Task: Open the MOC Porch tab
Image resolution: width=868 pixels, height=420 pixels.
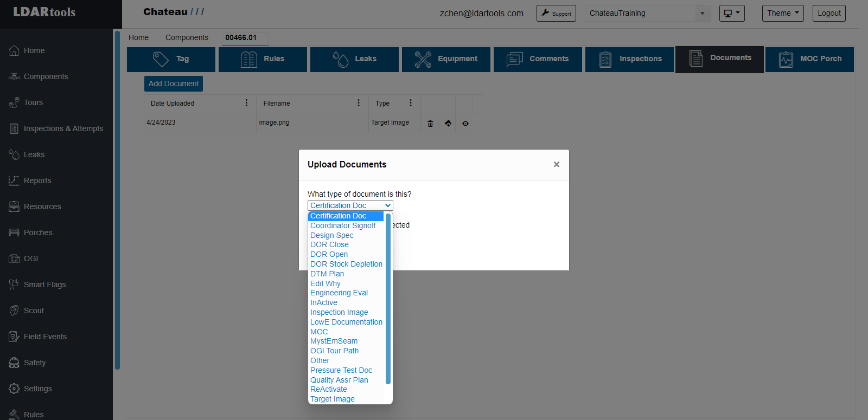Action: 809,59
